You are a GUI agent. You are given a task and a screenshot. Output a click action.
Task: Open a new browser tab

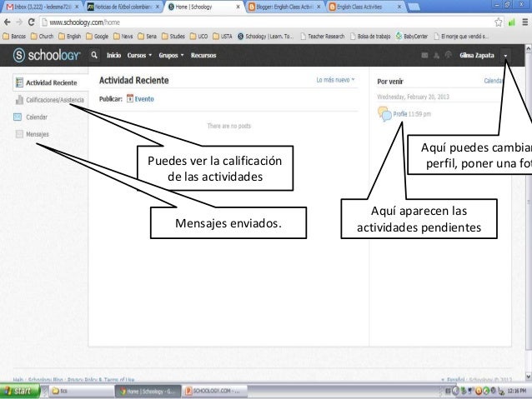pos(414,7)
